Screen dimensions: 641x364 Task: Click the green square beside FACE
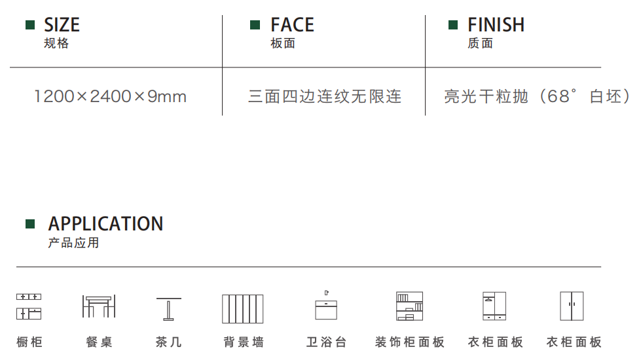tap(255, 25)
